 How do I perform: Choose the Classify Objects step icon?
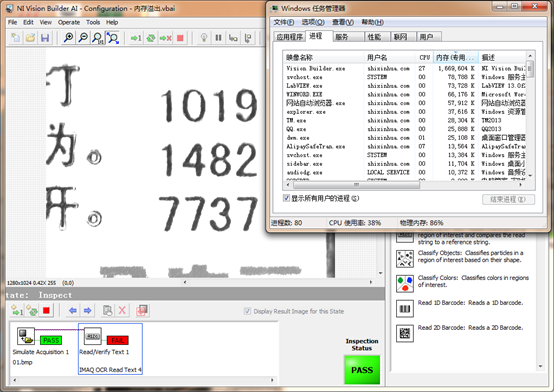point(405,259)
